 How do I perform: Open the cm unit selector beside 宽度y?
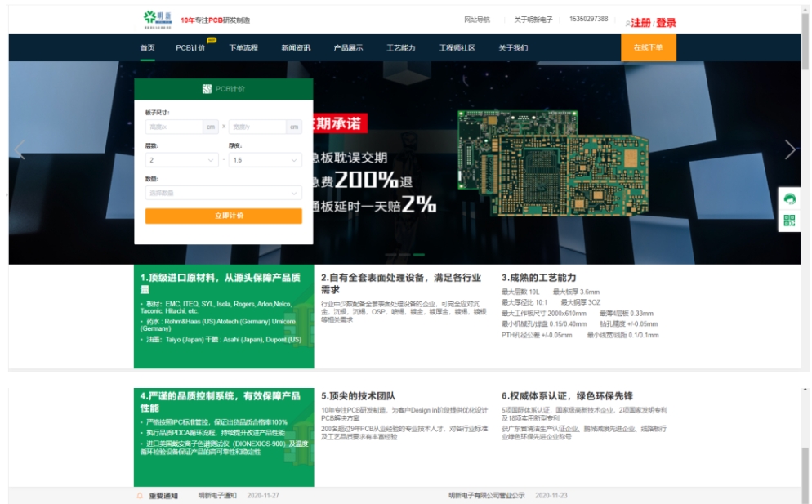[294, 127]
